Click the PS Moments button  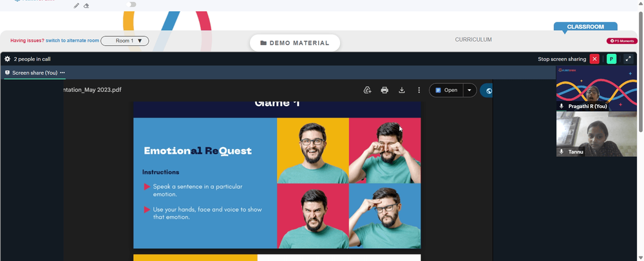pyautogui.click(x=622, y=41)
